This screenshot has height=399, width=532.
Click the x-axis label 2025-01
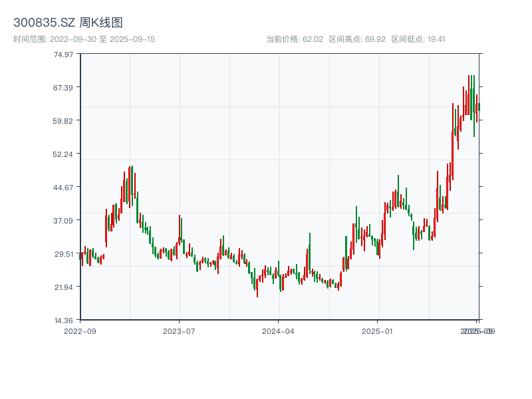[377, 331]
